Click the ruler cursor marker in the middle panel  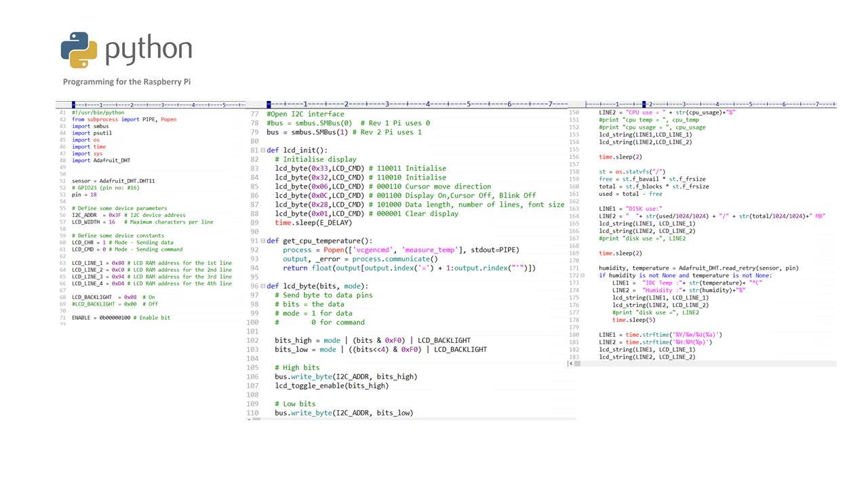tap(269, 104)
